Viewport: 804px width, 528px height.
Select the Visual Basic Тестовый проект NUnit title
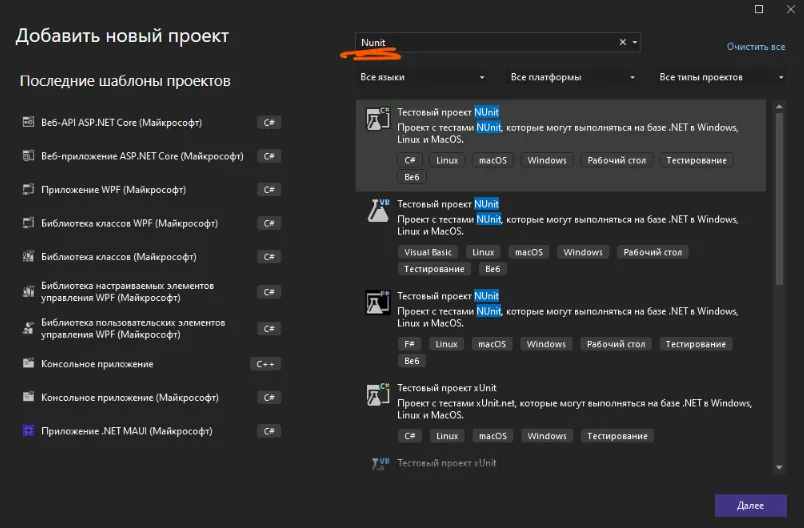(x=448, y=204)
